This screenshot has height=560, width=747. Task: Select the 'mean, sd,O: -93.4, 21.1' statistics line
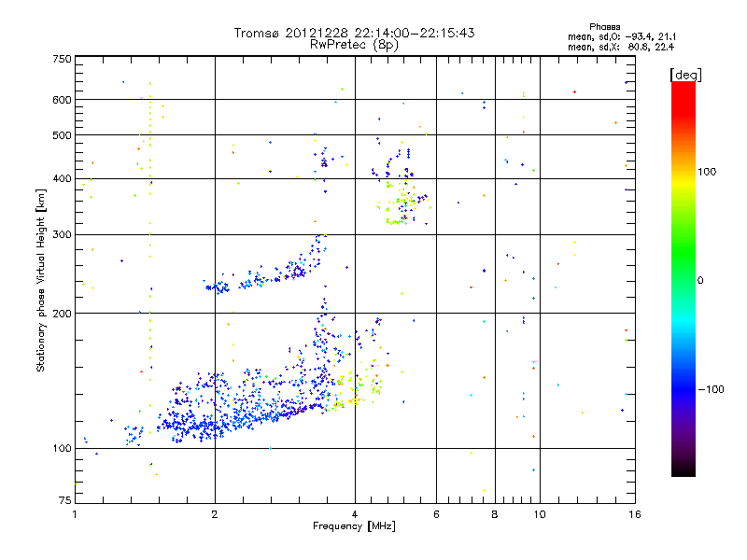click(x=622, y=36)
